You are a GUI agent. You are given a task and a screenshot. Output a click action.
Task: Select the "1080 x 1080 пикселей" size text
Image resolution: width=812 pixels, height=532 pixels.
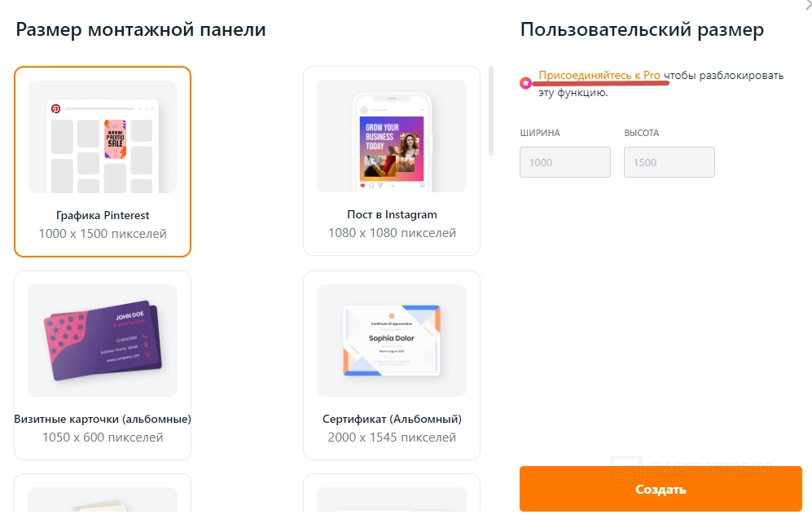392,233
